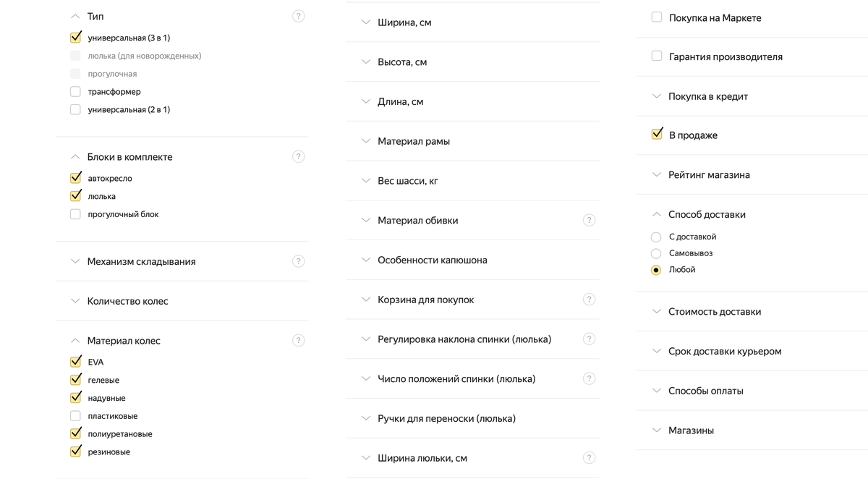Expand the Количество колес filter
The image size is (868, 479).
click(x=182, y=301)
